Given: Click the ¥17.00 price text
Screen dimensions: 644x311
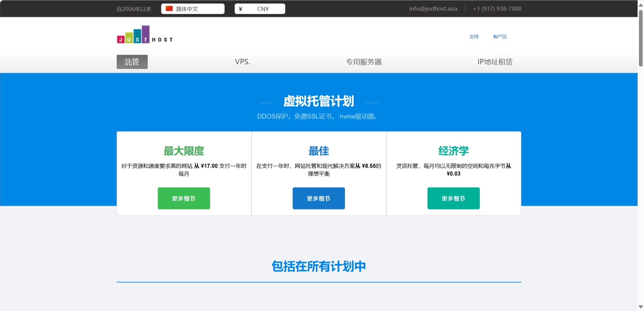Looking at the screenshot, I should pyautogui.click(x=209, y=166).
